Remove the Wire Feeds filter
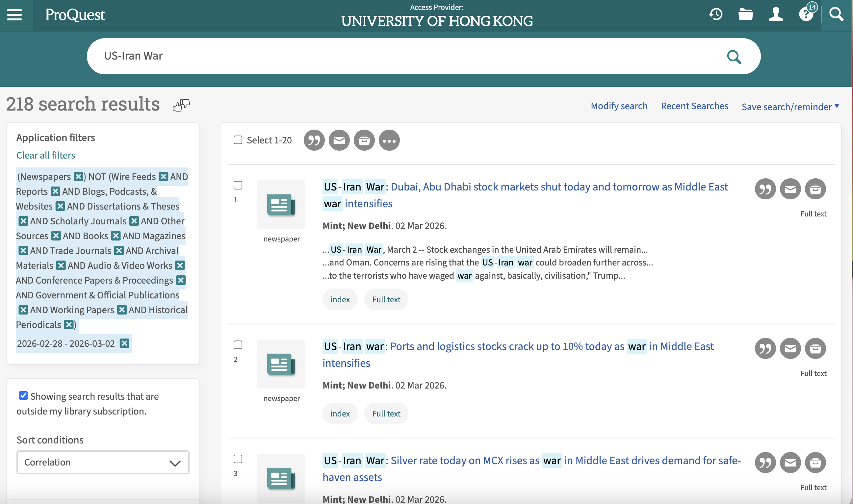853x504 pixels. pyautogui.click(x=164, y=176)
